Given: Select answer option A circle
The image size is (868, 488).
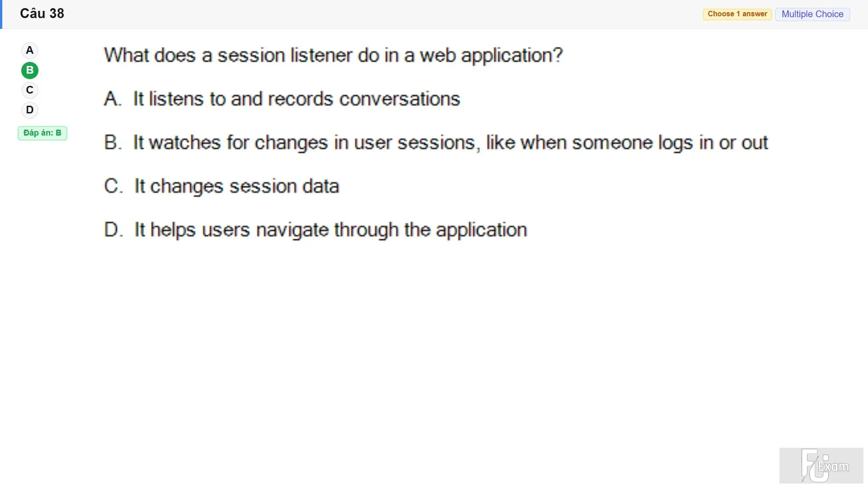Looking at the screenshot, I should click(x=30, y=50).
